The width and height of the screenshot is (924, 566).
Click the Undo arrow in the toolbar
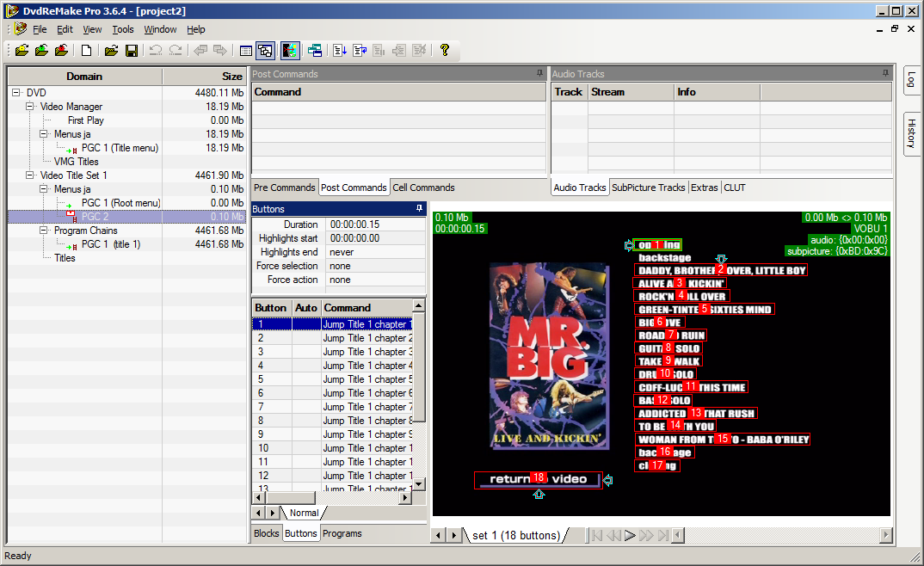click(x=156, y=51)
